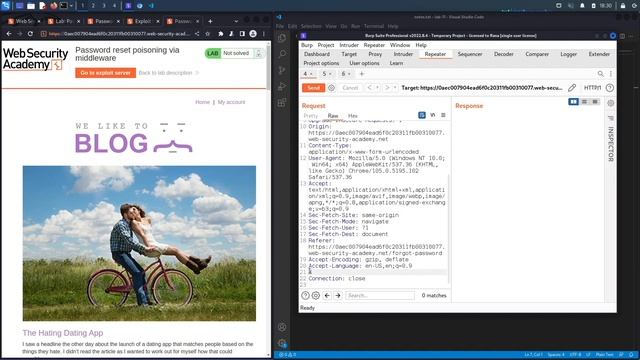Open VS Code Explorer sidebar icon
640x360 pixels.
[282, 38]
